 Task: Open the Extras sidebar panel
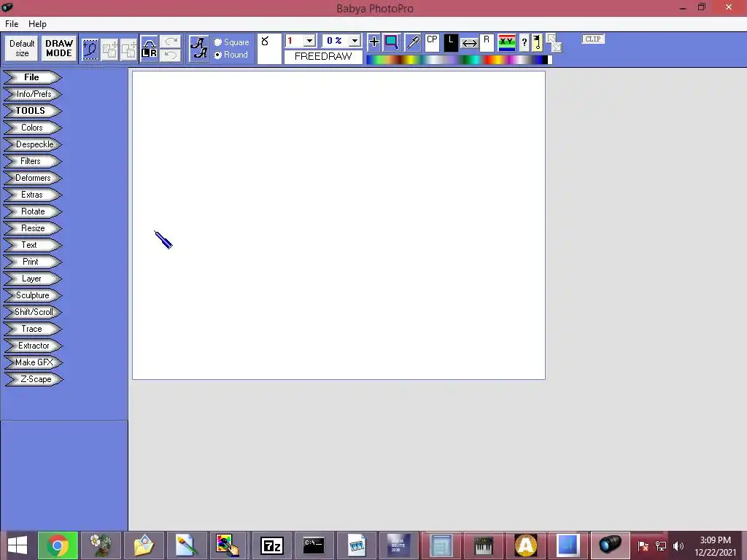coord(33,194)
